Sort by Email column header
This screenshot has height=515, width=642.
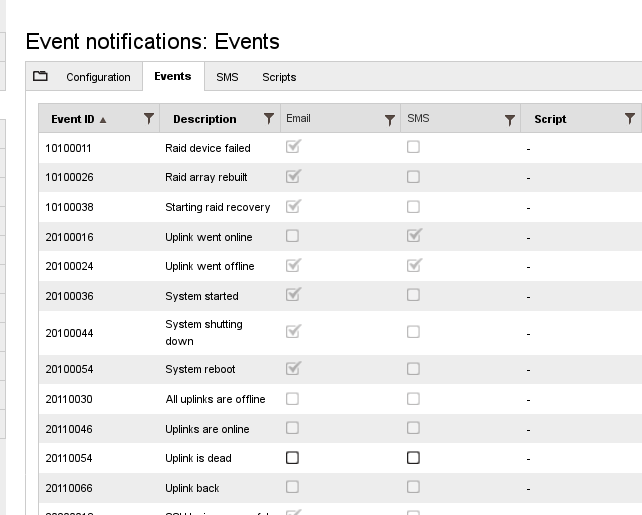pos(298,118)
